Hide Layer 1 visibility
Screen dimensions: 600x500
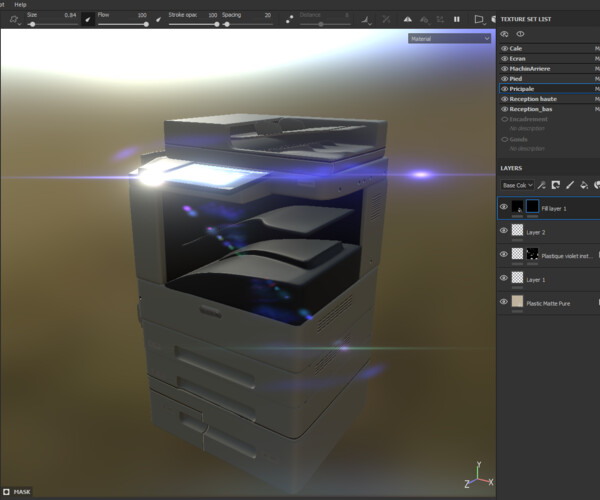click(504, 278)
